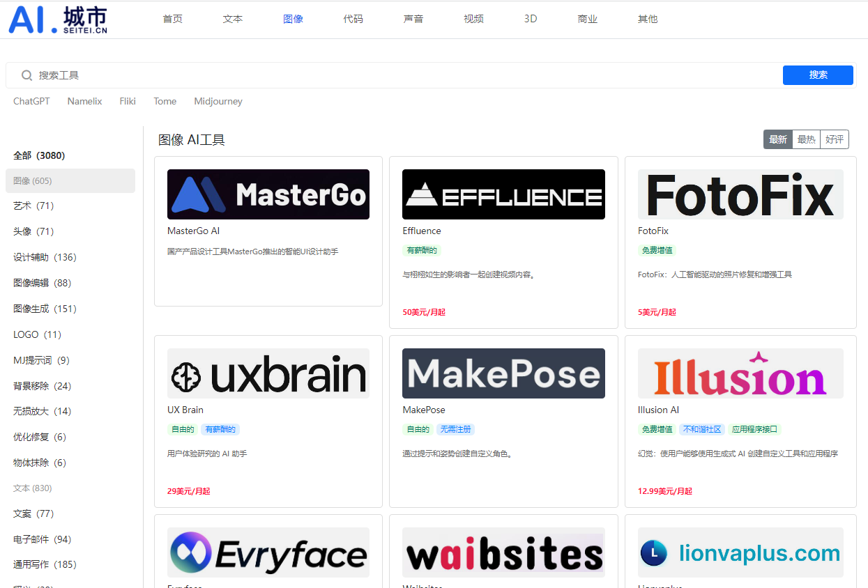868x588 pixels.
Task: Choose the ChatGPT suggested search term
Action: tap(31, 101)
